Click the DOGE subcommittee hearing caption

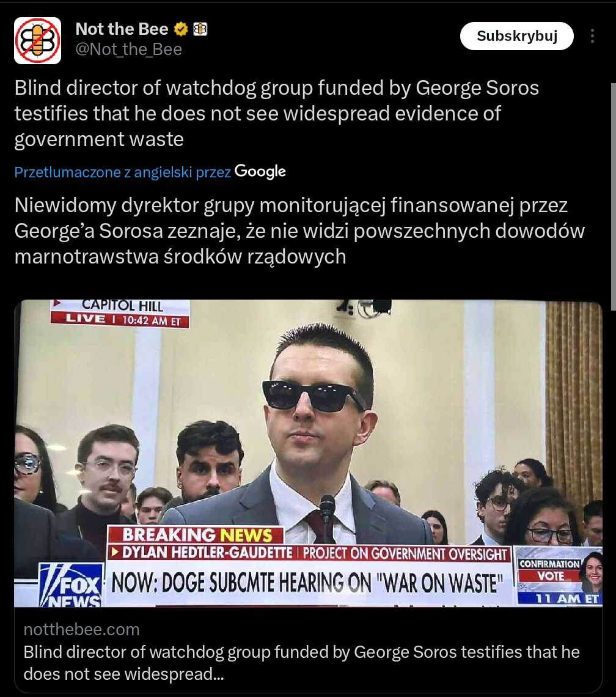pyautogui.click(x=307, y=583)
